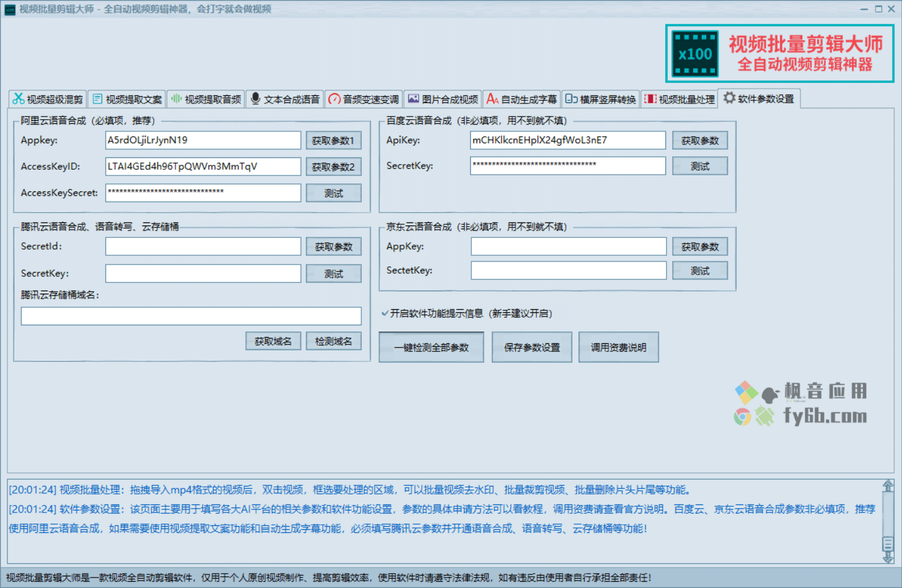Click the Baidu ApiKey input field
This screenshot has width=902, height=588.
(x=568, y=140)
